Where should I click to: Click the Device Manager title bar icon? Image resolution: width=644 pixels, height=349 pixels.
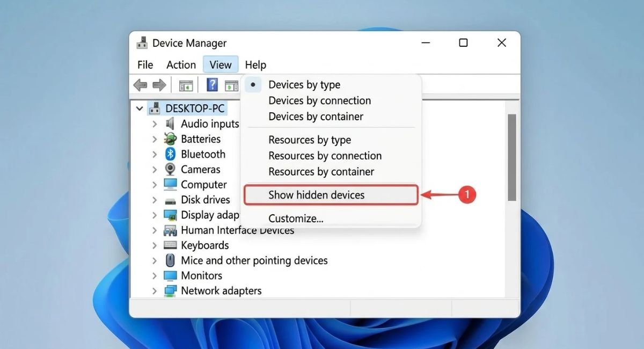point(142,43)
